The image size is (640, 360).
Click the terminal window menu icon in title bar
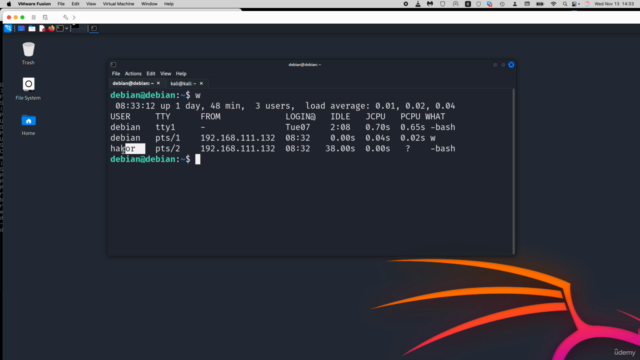coord(113,64)
